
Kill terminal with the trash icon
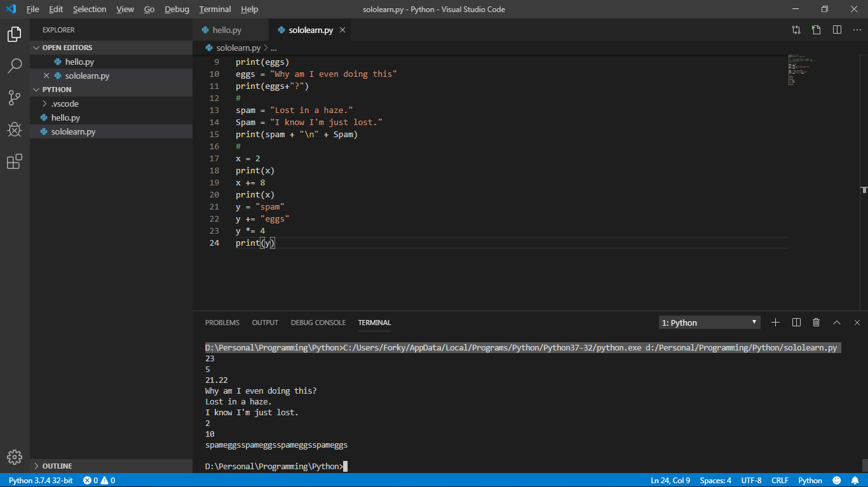click(x=817, y=323)
